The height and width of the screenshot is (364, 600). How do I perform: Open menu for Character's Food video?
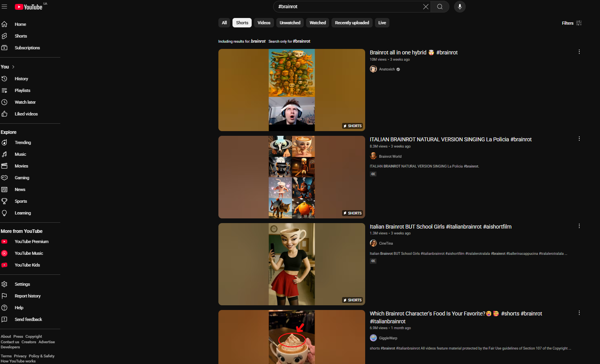[579, 313]
